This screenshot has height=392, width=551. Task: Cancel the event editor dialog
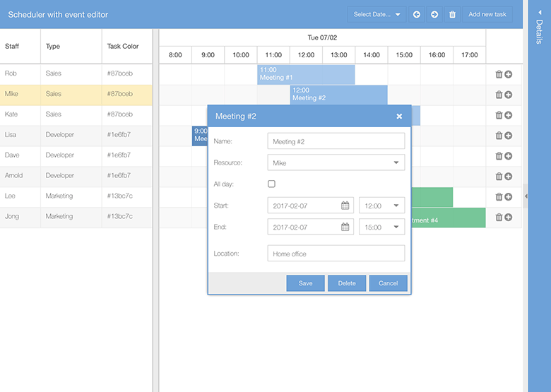tap(389, 283)
